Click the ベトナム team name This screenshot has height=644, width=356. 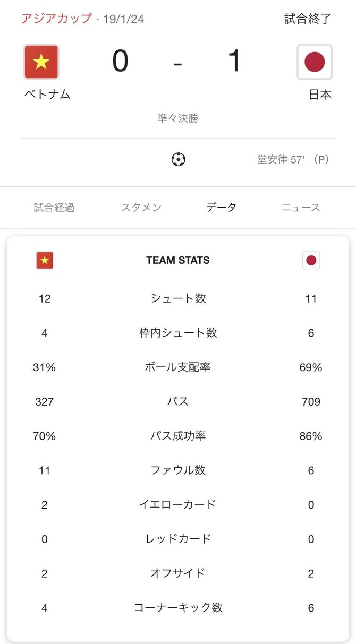47,95
